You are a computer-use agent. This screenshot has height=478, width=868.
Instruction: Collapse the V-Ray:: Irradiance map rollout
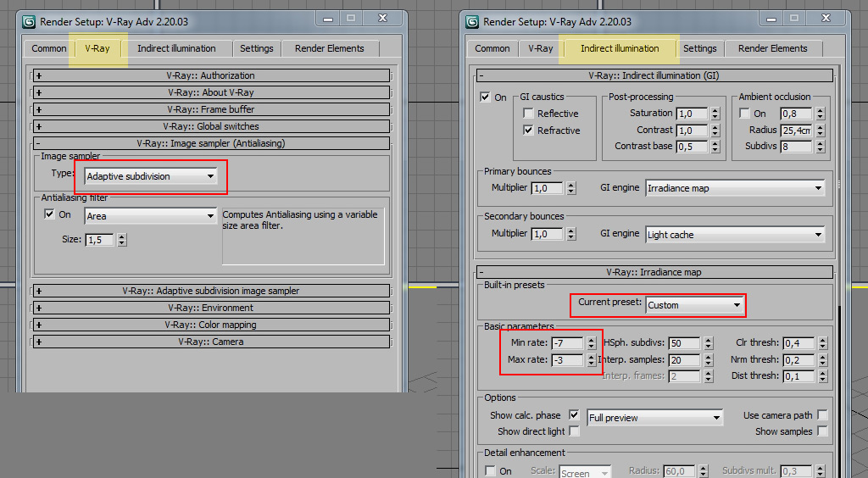(654, 272)
